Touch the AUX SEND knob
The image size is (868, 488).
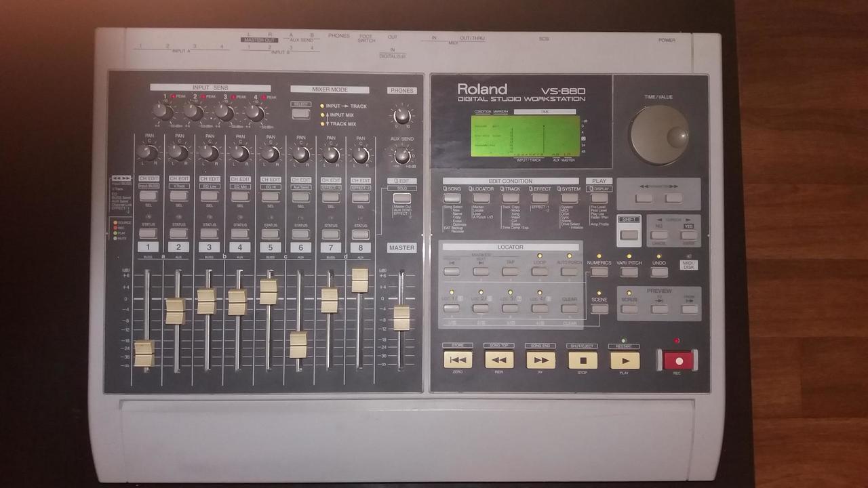[x=401, y=157]
